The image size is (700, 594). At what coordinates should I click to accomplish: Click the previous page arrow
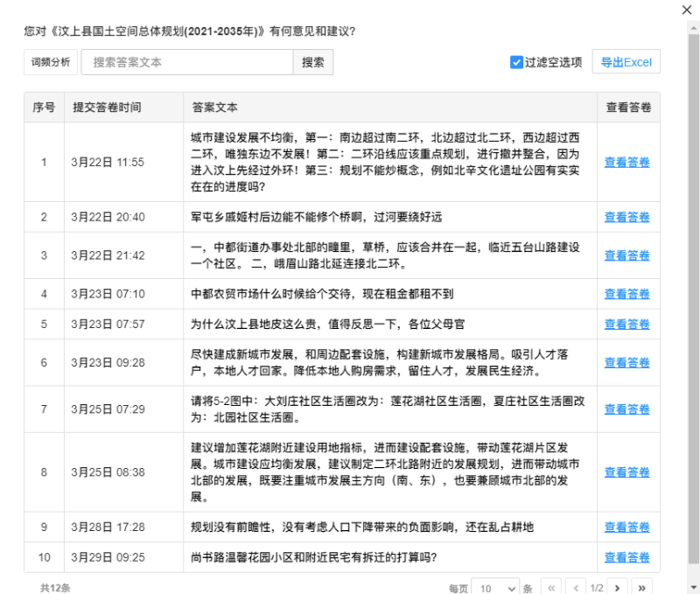(x=575, y=588)
